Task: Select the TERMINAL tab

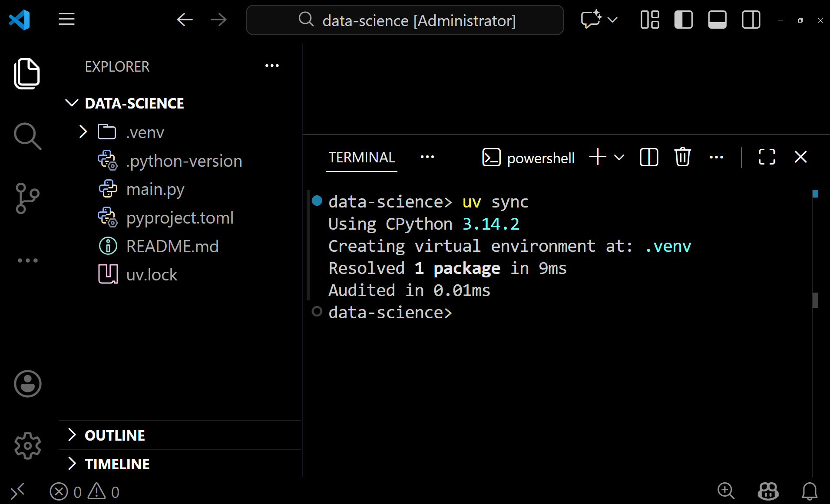Action: tap(361, 157)
